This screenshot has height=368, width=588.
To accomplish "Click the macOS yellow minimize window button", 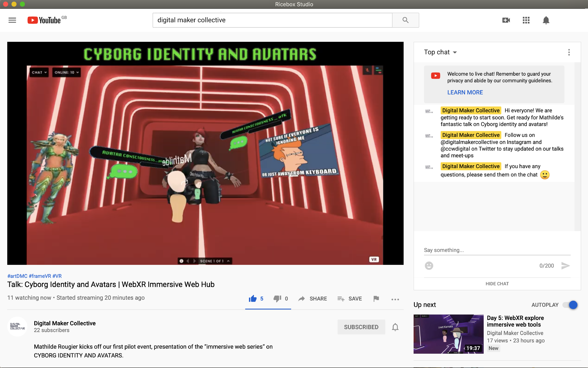I will point(14,4).
